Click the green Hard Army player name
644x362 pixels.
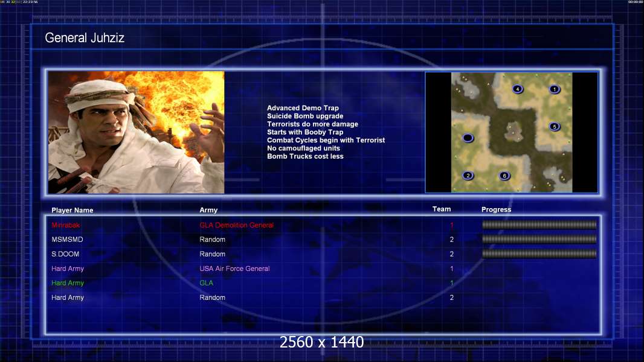click(x=68, y=283)
